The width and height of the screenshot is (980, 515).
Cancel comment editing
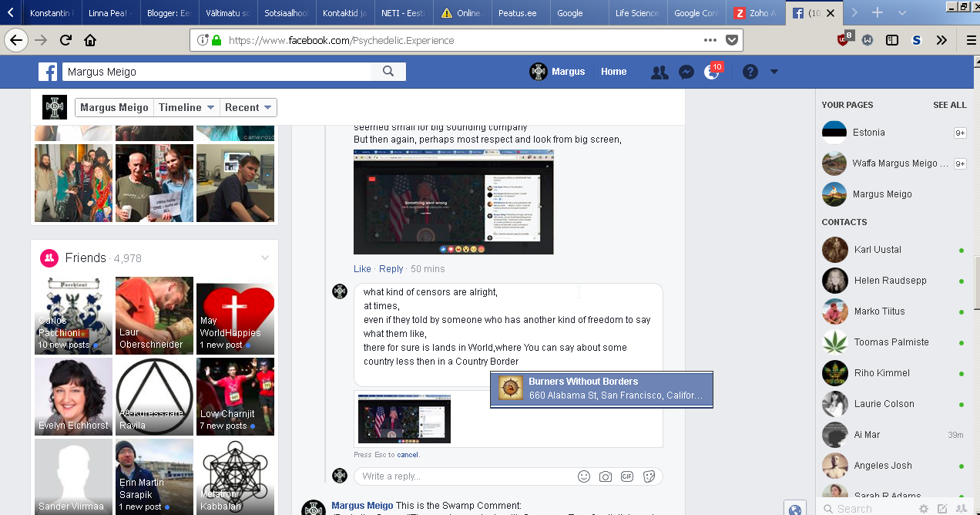(x=408, y=455)
